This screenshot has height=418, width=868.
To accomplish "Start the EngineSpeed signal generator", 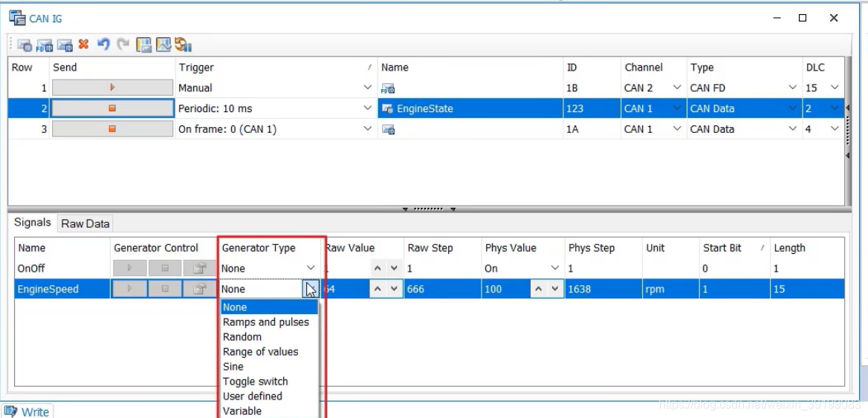I will point(129,289).
